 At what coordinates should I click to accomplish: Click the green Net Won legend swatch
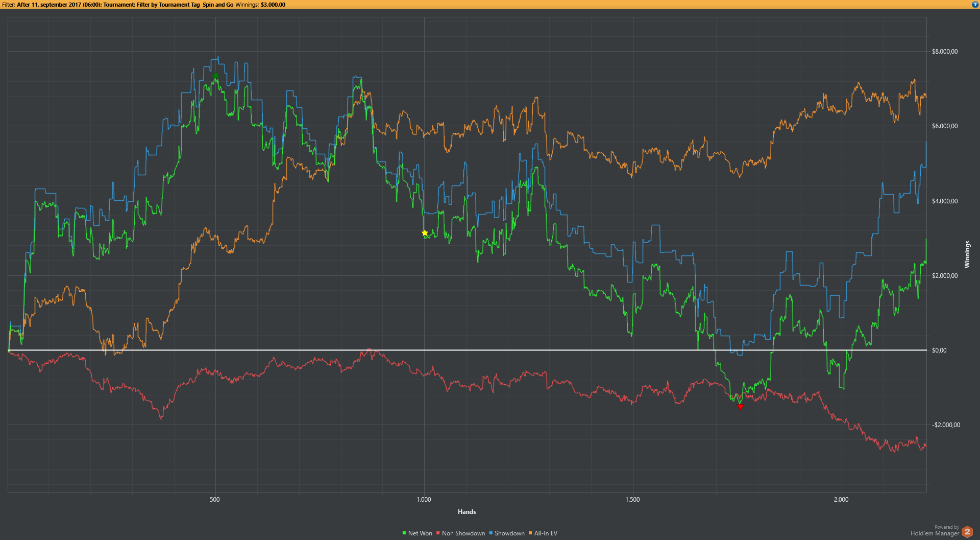404,533
